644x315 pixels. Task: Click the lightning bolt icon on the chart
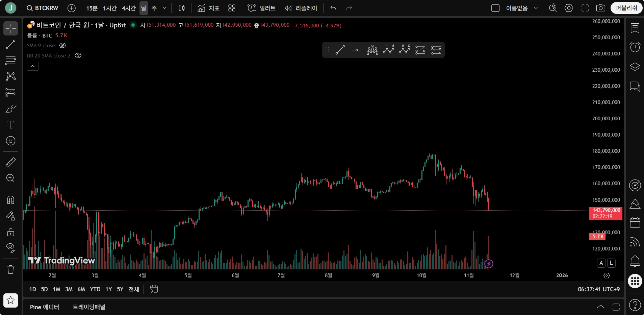(489, 264)
